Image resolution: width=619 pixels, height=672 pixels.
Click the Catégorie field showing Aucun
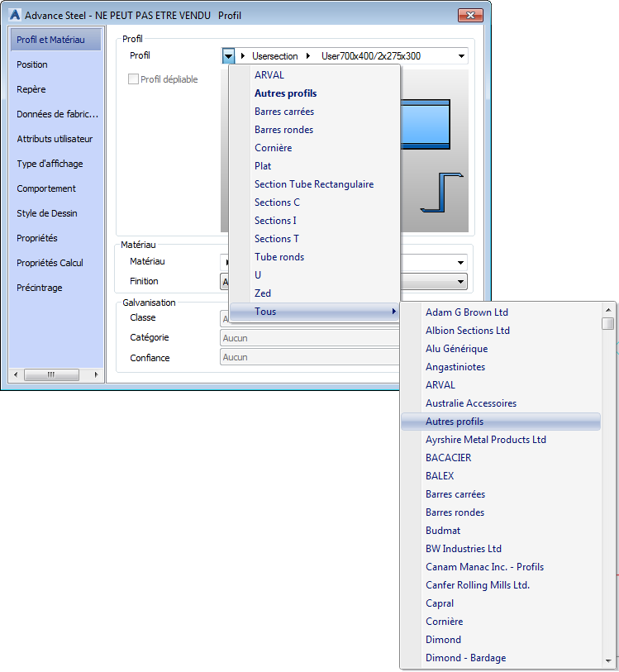[310, 338]
